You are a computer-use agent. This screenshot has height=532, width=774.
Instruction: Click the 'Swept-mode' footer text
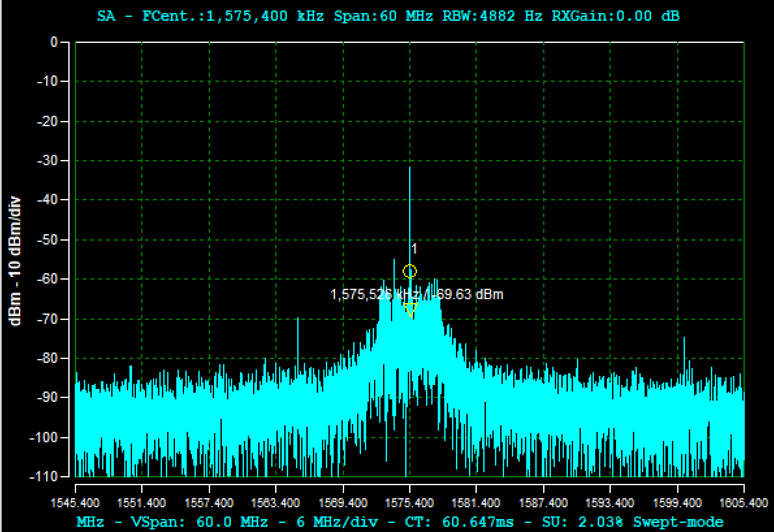(678, 522)
